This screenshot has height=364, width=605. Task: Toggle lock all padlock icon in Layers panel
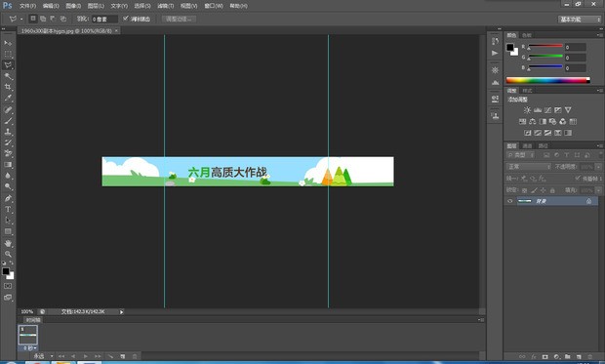[x=552, y=190]
